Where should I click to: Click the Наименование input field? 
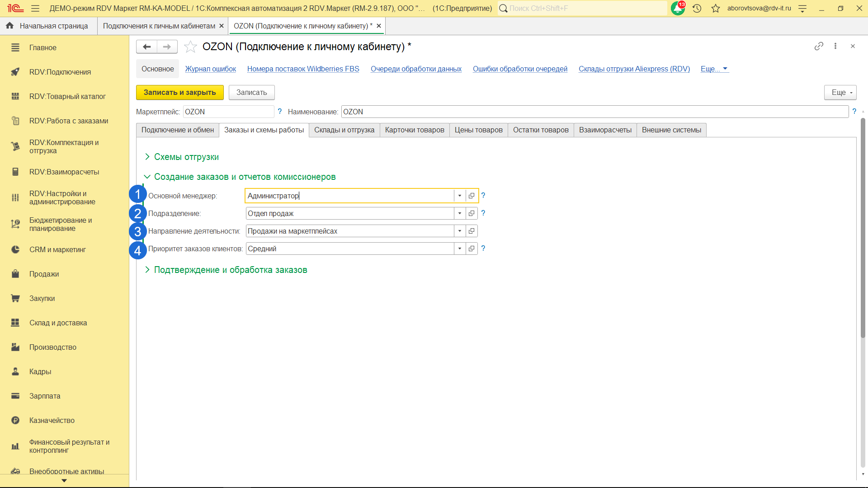coord(594,112)
